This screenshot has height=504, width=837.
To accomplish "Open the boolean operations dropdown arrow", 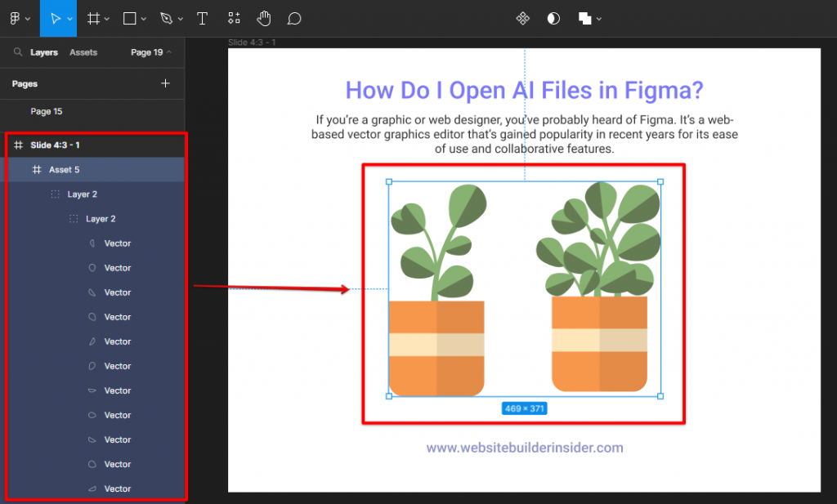I will click(x=599, y=18).
